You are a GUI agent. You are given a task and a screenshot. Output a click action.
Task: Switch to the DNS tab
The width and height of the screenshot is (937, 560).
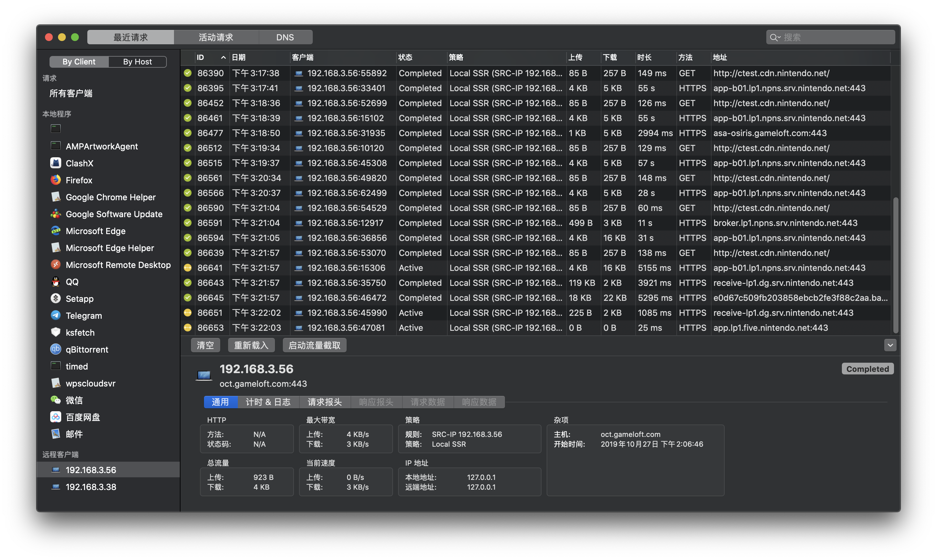[285, 37]
